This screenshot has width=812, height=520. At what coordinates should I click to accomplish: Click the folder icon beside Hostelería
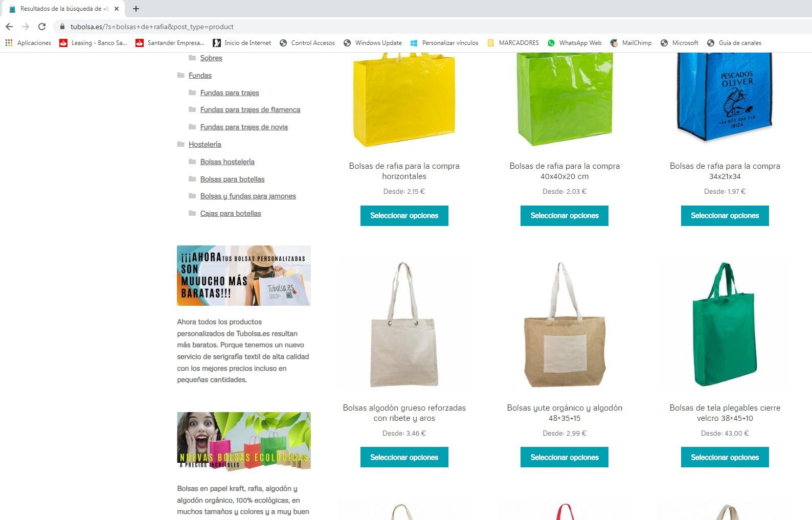(x=181, y=144)
